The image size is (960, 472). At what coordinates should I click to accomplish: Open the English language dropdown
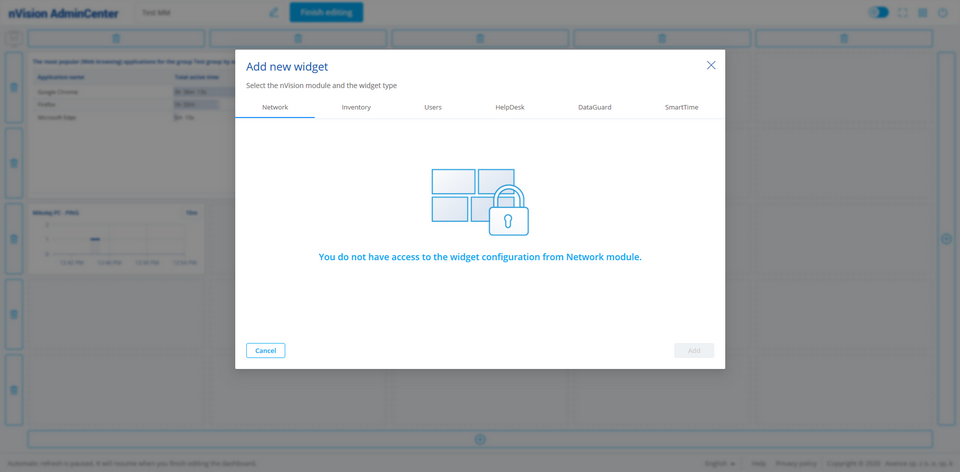(x=719, y=464)
